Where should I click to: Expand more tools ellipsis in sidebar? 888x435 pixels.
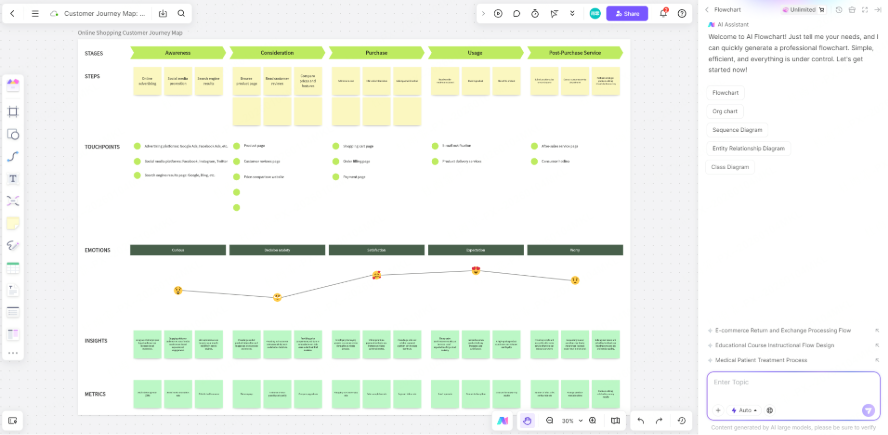(x=13, y=353)
